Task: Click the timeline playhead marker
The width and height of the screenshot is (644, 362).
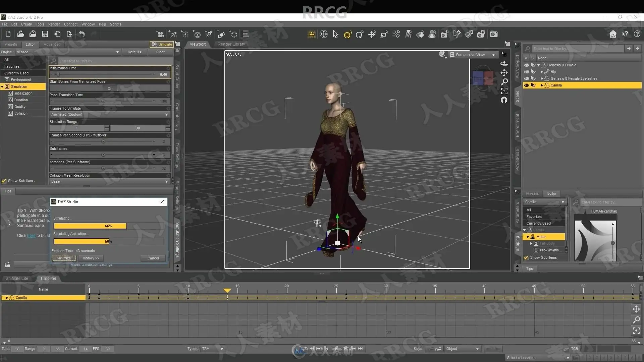Action: click(x=227, y=290)
